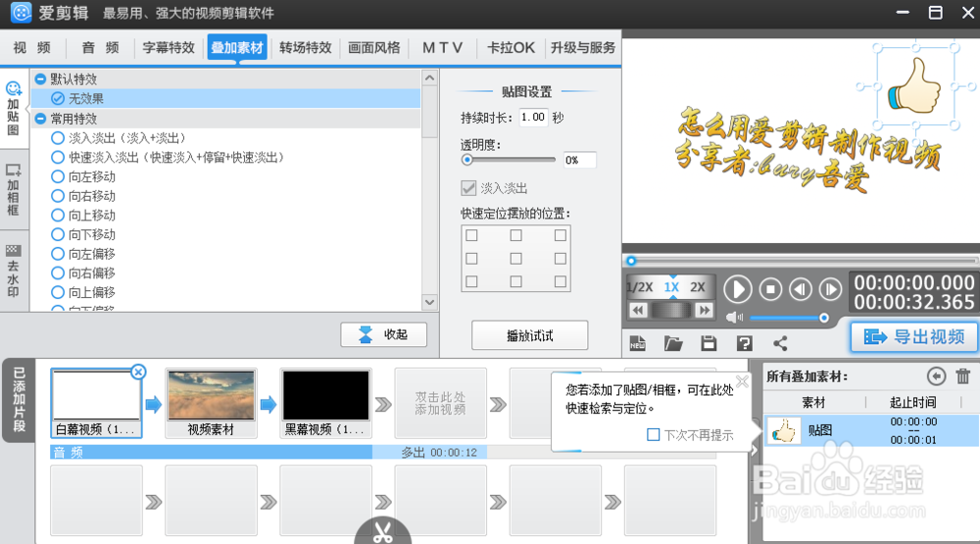Step back one frame in preview

[x=801, y=289]
